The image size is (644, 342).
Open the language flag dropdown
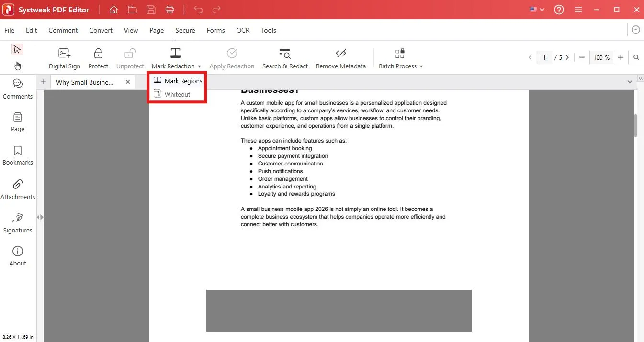coord(537,10)
